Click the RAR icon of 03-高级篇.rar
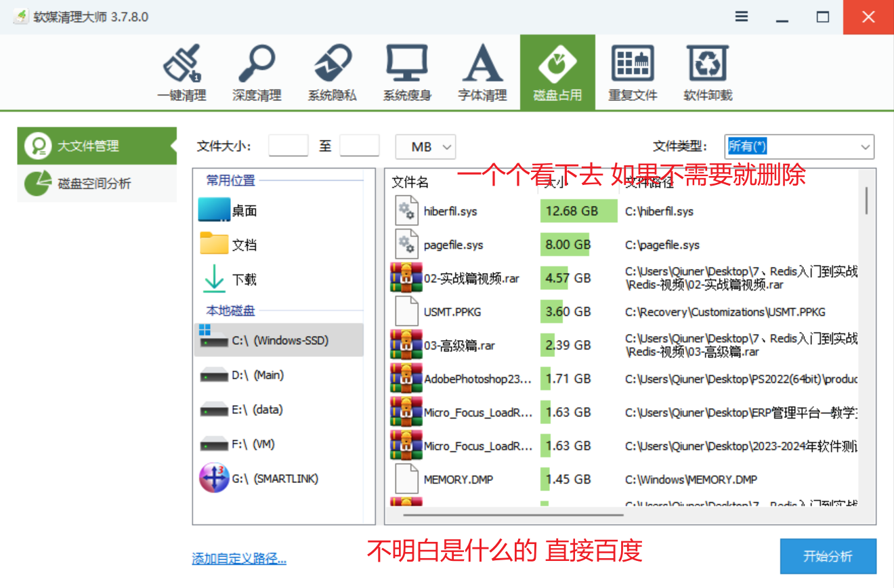Image resolution: width=894 pixels, height=588 pixels. [406, 345]
